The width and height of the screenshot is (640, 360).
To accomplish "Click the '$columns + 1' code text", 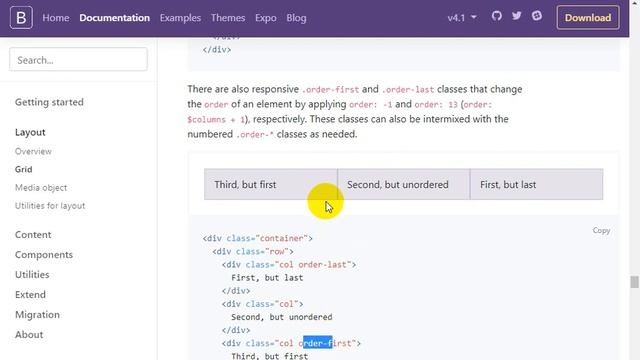I will pyautogui.click(x=216, y=120).
